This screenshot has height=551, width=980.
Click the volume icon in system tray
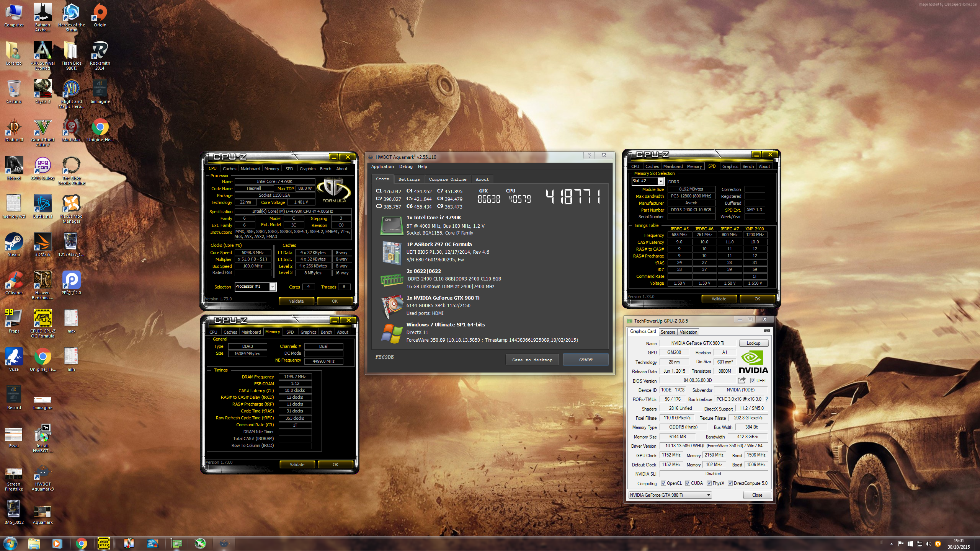click(x=928, y=544)
